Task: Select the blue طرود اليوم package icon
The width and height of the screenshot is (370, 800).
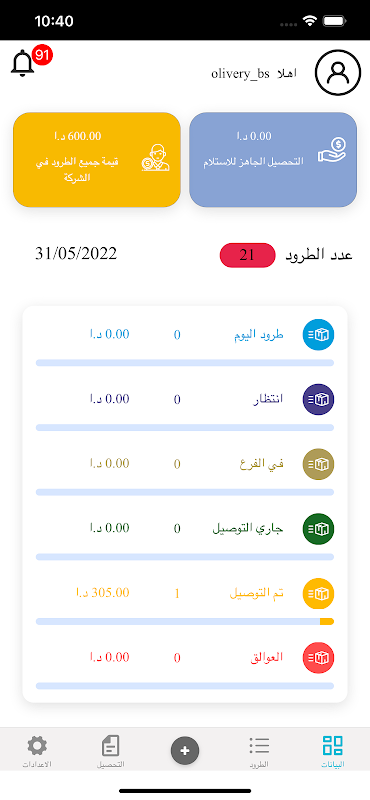Action: tap(318, 334)
